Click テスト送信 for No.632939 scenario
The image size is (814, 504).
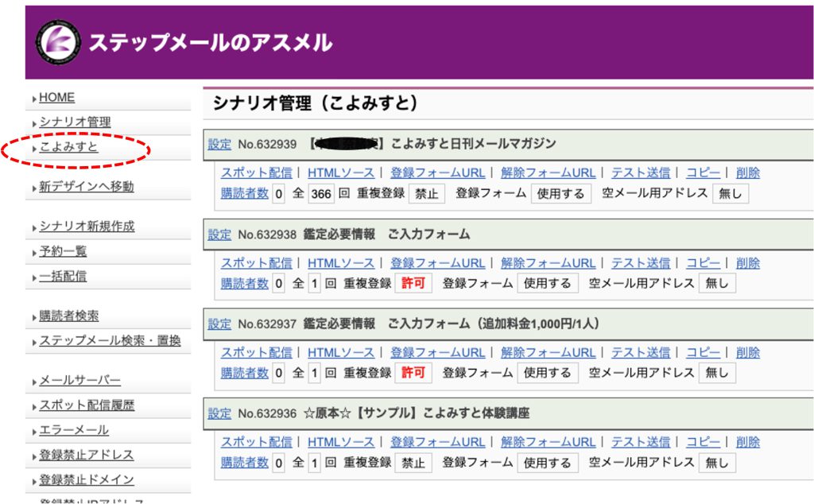(641, 173)
